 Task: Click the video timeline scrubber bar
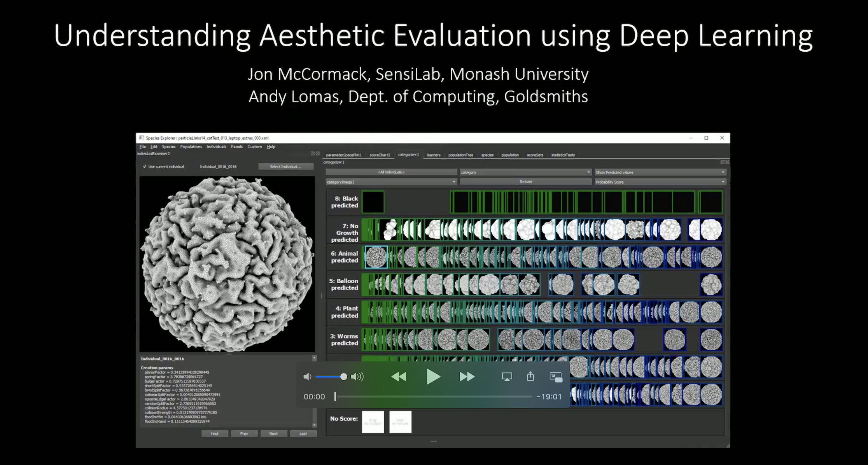tap(434, 397)
